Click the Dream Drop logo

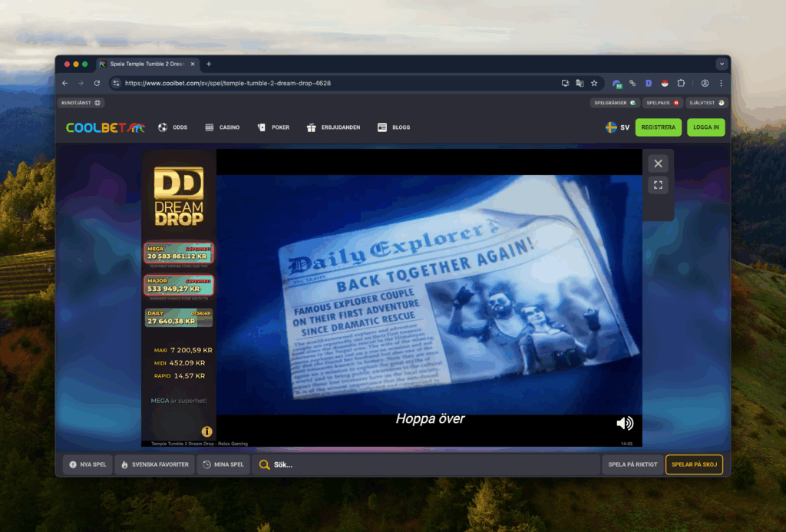pos(179,196)
